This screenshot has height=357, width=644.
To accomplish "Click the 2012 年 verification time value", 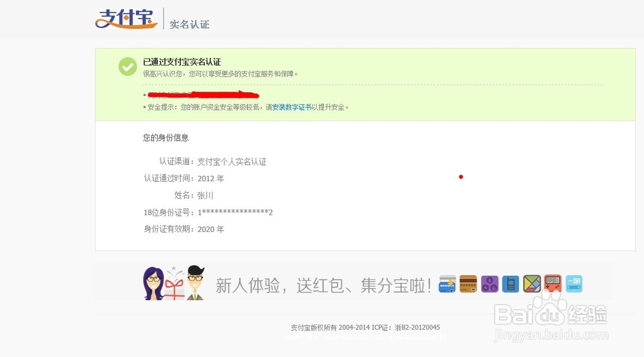I will pos(211,179).
